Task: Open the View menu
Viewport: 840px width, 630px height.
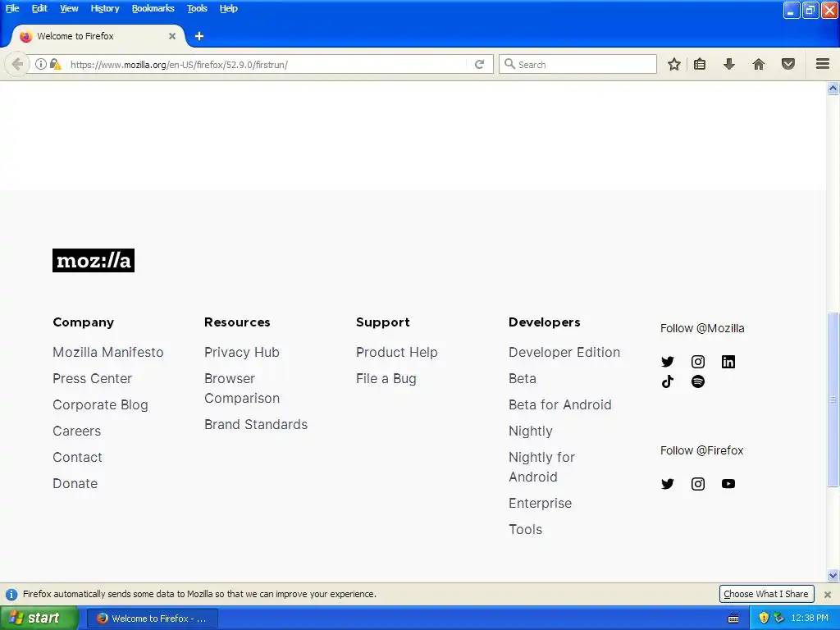Action: 69,8
